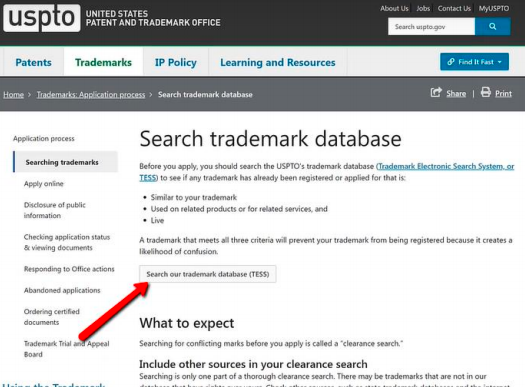Click the USPTO logo
Viewport: 525px width, 387px height.
pyautogui.click(x=42, y=18)
